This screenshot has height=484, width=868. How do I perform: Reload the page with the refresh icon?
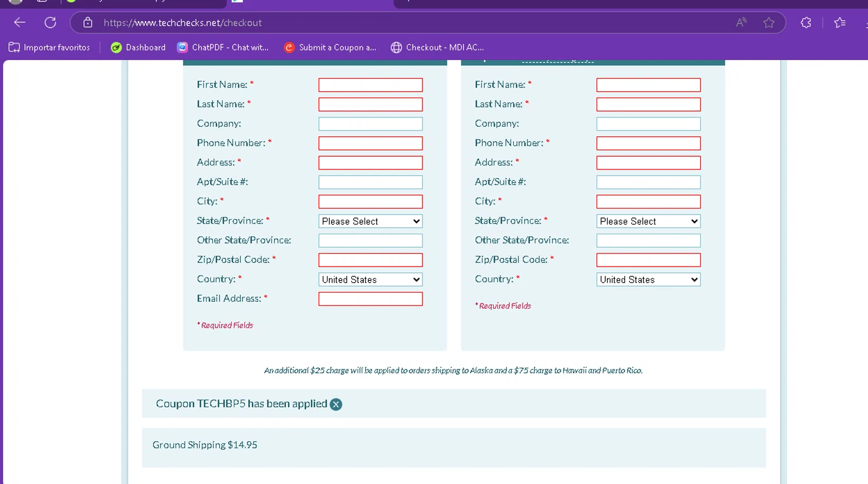tap(50, 23)
